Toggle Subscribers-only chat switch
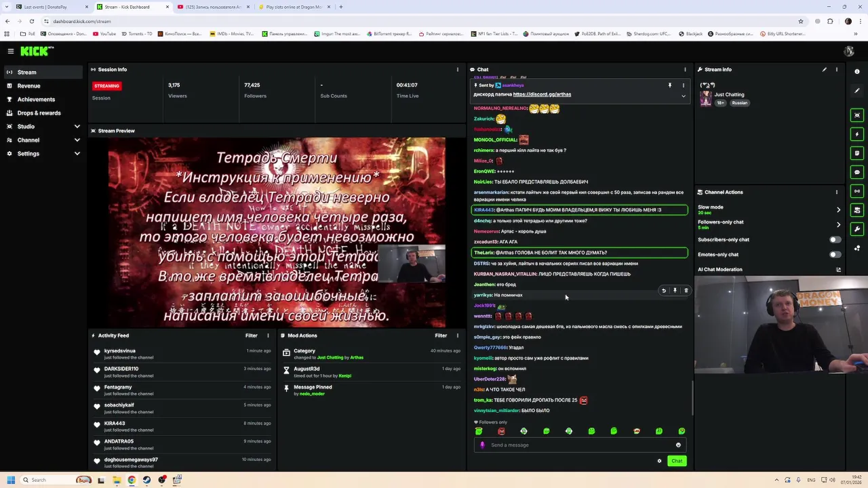This screenshot has width=868, height=488. pyautogui.click(x=835, y=239)
